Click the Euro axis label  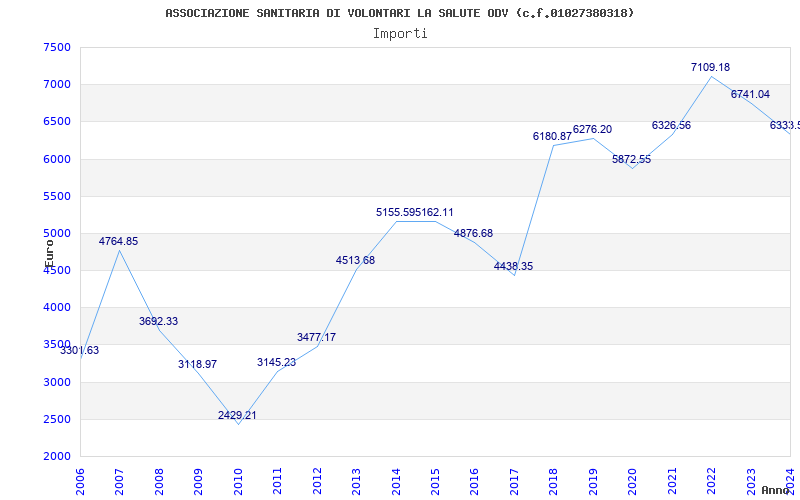tap(49, 253)
